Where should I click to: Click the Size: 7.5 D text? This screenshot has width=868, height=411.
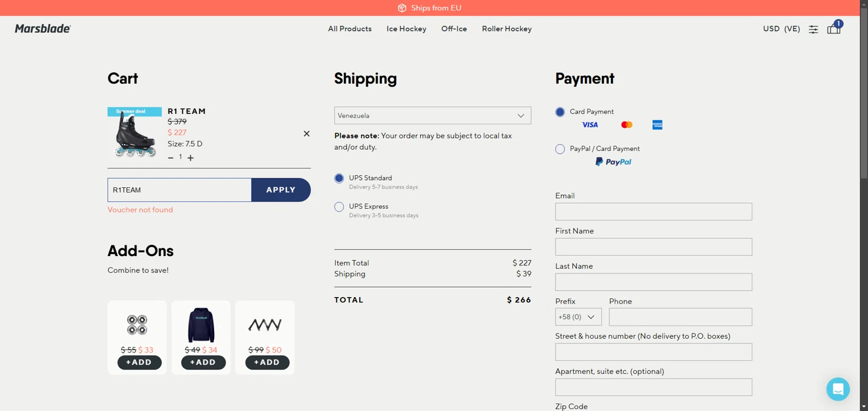point(185,144)
